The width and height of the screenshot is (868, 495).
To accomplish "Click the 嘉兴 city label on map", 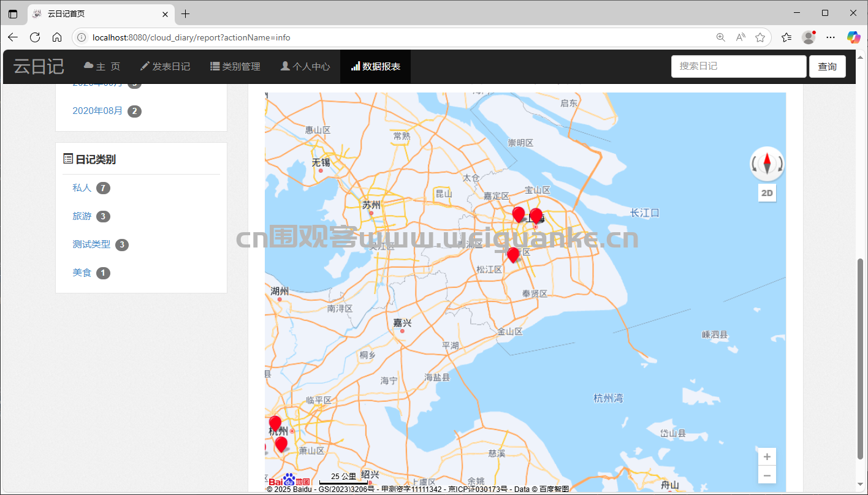I will [402, 322].
